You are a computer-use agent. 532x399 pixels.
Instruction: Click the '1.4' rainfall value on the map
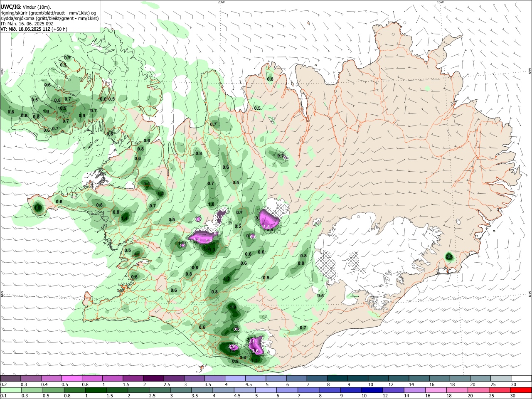click(x=125, y=218)
